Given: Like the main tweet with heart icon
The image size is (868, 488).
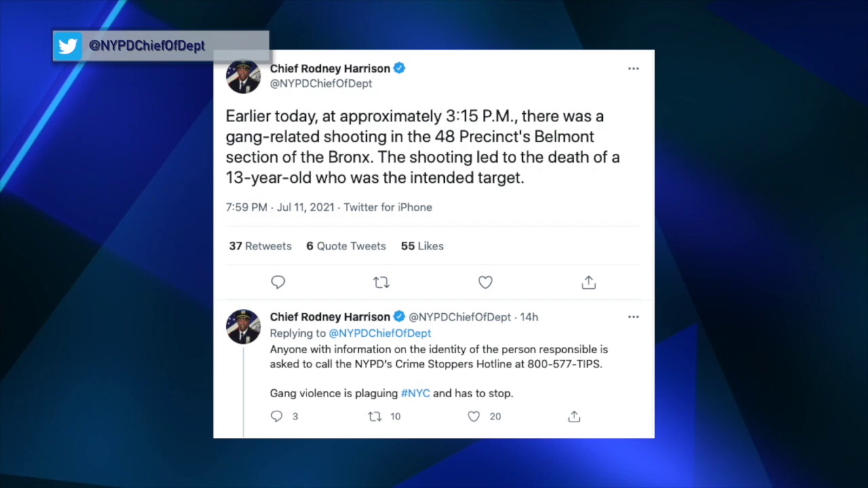Looking at the screenshot, I should pyautogui.click(x=486, y=283).
